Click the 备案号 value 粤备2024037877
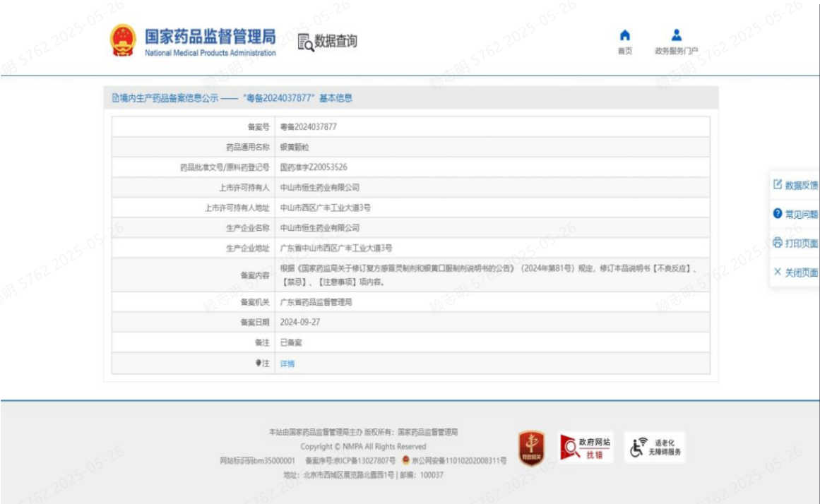820x504 pixels. tap(309, 127)
